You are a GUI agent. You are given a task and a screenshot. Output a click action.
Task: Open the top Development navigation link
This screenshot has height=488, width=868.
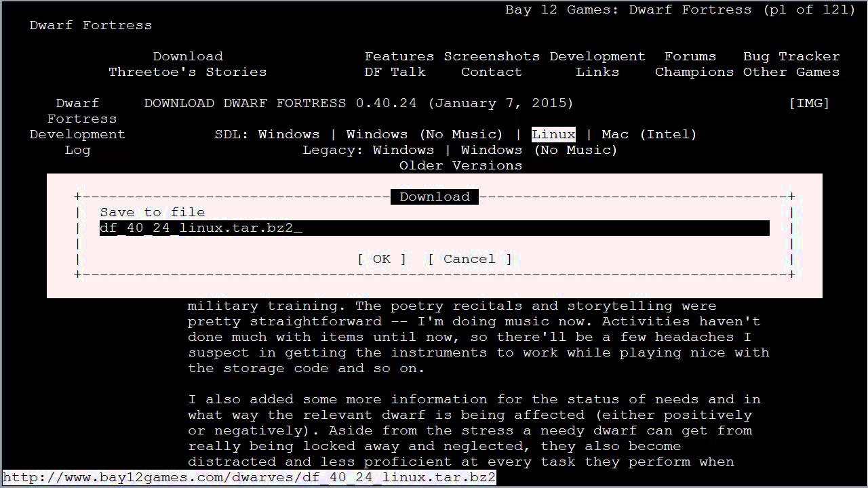597,56
